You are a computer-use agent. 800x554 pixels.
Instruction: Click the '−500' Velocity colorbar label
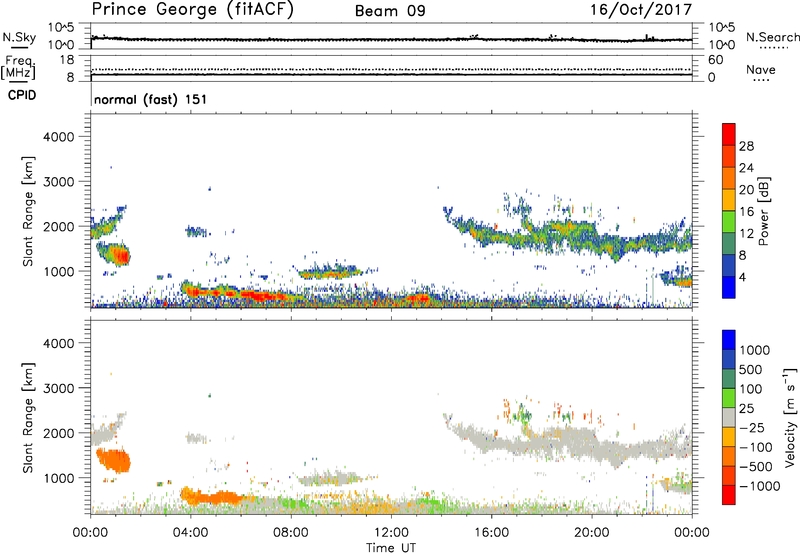pos(756,467)
